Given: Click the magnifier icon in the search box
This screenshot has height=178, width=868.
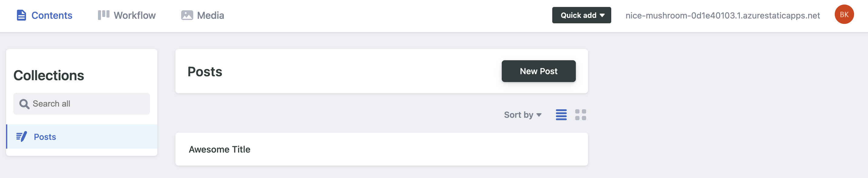Looking at the screenshot, I should pos(24,104).
